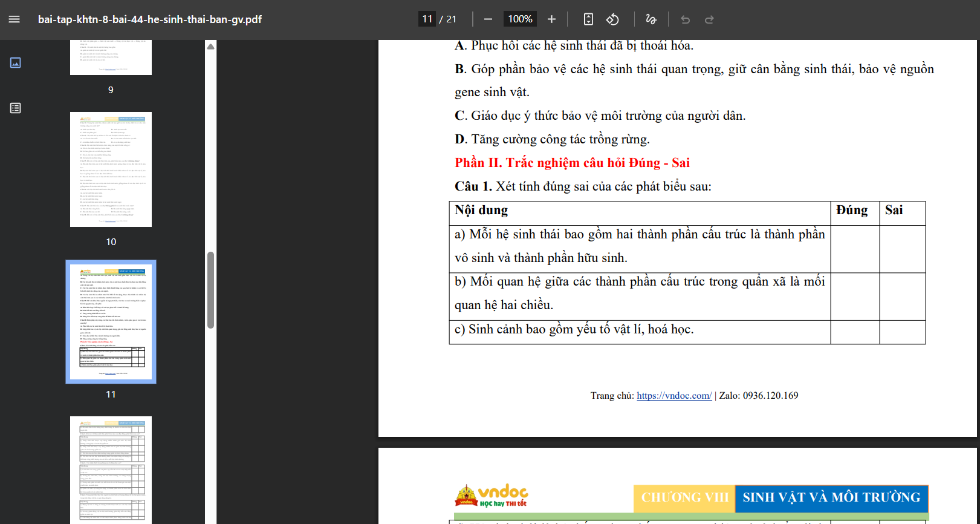Rotate the document counterclockwise
This screenshot has width=980, height=524.
[612, 19]
